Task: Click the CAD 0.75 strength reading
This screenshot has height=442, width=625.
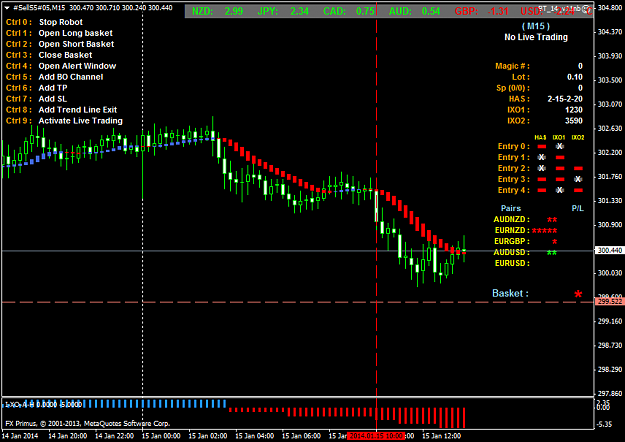Action: click(x=349, y=11)
